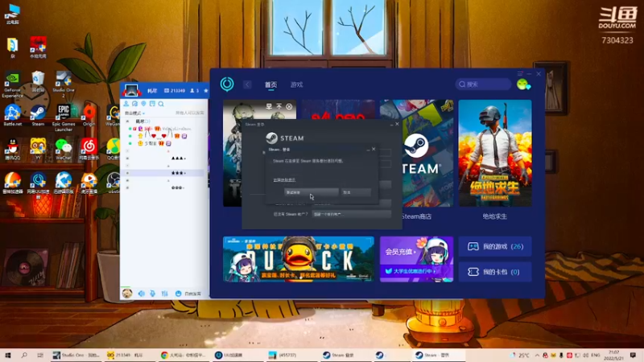Open the Origin desktop shortcut
Image resolution: width=644 pixels, height=362 pixels.
[89, 115]
